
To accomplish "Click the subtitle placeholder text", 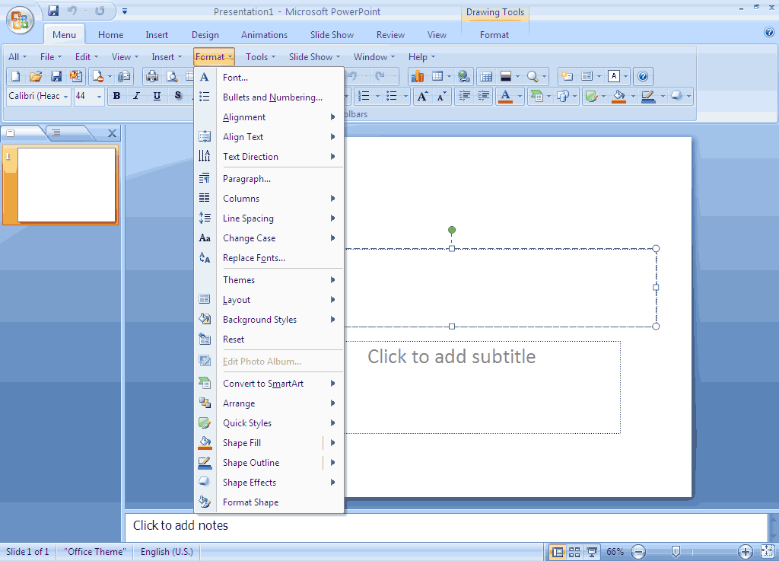I will click(x=452, y=357).
